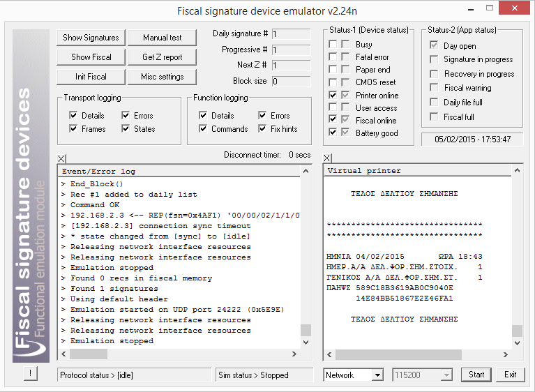
Task: Click printer line 'ΗΜΝΙΑ 04/02/2015'
Action: [365, 257]
